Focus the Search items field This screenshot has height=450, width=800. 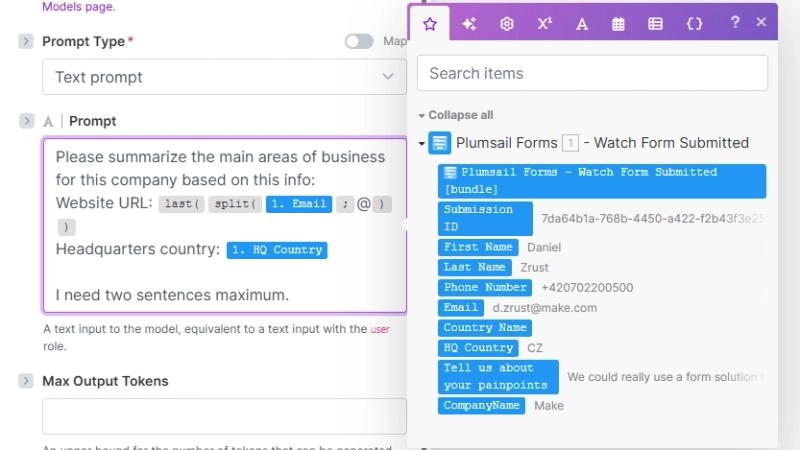(x=592, y=73)
